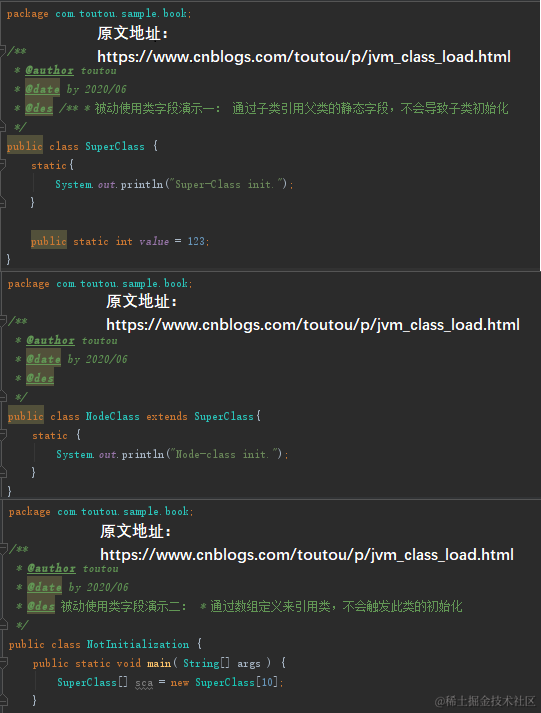Click comment text '通过数组定义来引用类'
Image resolution: width=541 pixels, height=713 pixels.
tap(270, 606)
